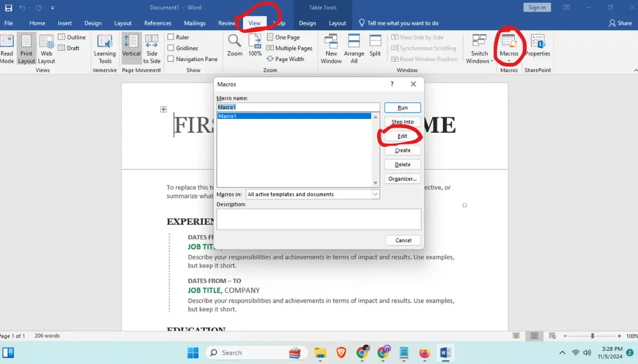638x364 pixels.
Task: Choose Side to Side page movement
Action: (x=152, y=49)
